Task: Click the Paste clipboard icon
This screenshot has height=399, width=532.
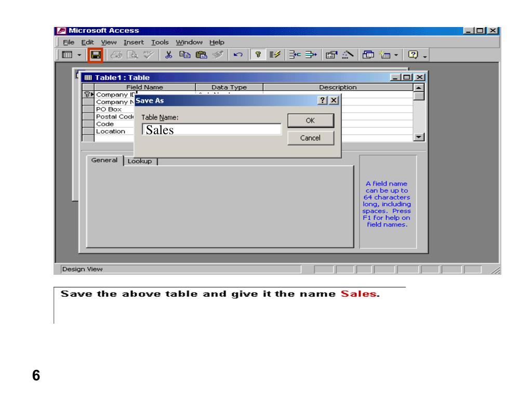Action: (201, 55)
